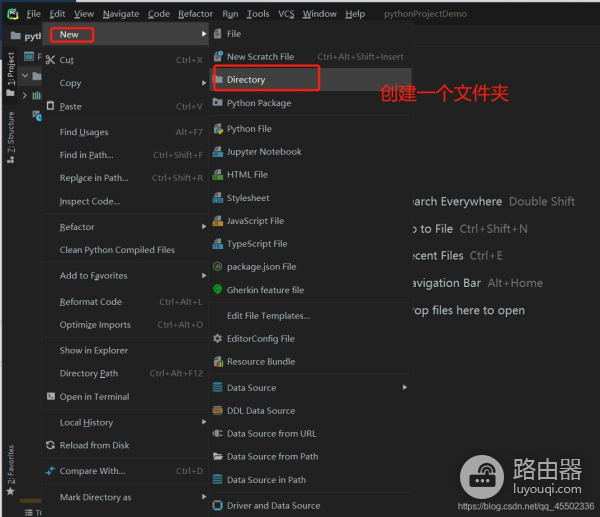Image resolution: width=600 pixels, height=517 pixels.
Task: Click the File icon in New submenu
Action: click(217, 34)
